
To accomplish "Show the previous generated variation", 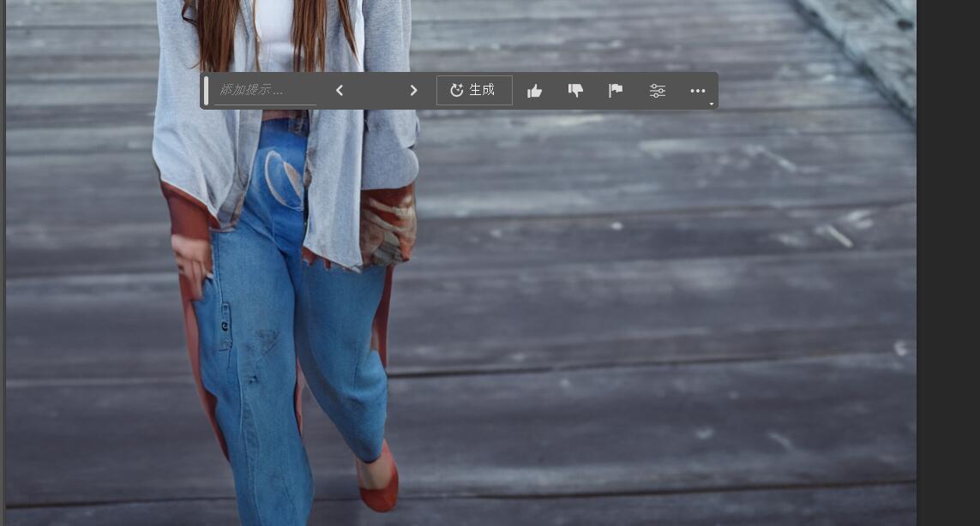I will (340, 91).
